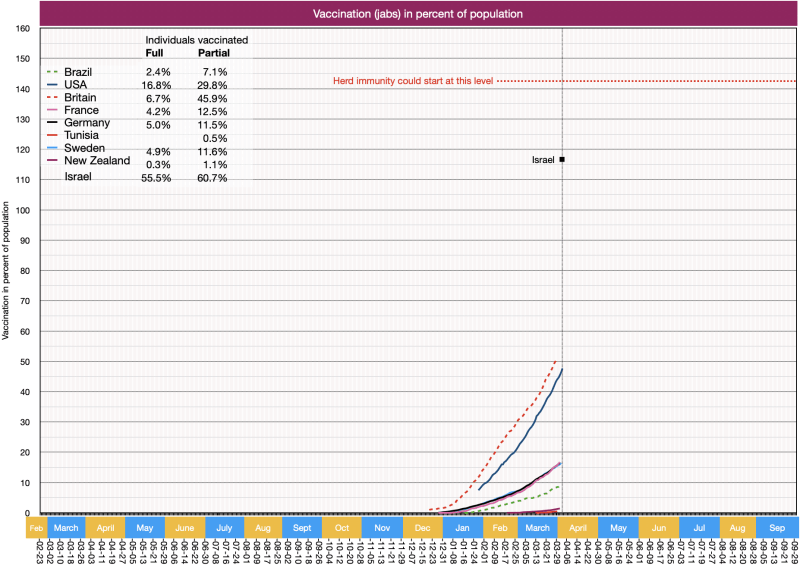Click Israel's 55.5% full vaccination value
800x565 pixels.
[157, 178]
